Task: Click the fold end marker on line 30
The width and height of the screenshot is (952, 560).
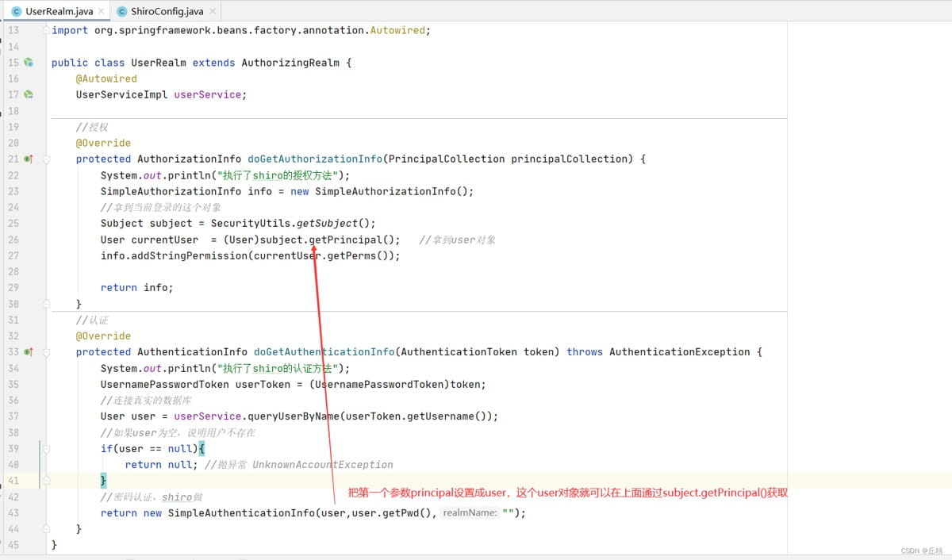Action: pos(46,304)
